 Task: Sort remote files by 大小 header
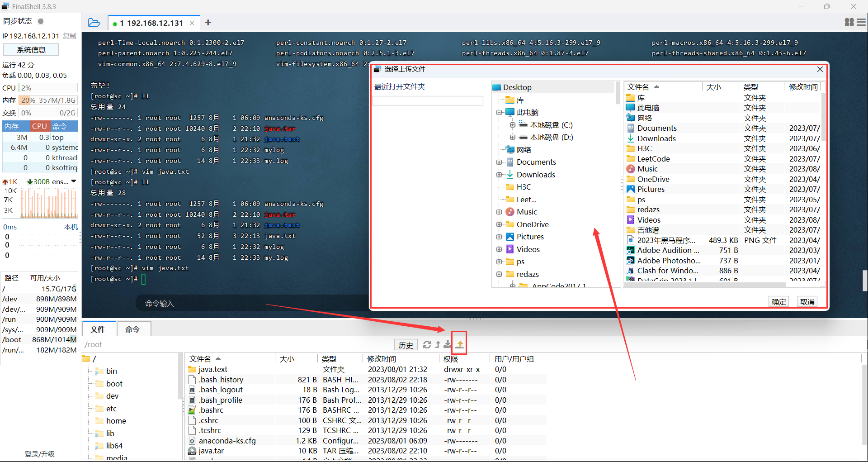(296, 359)
